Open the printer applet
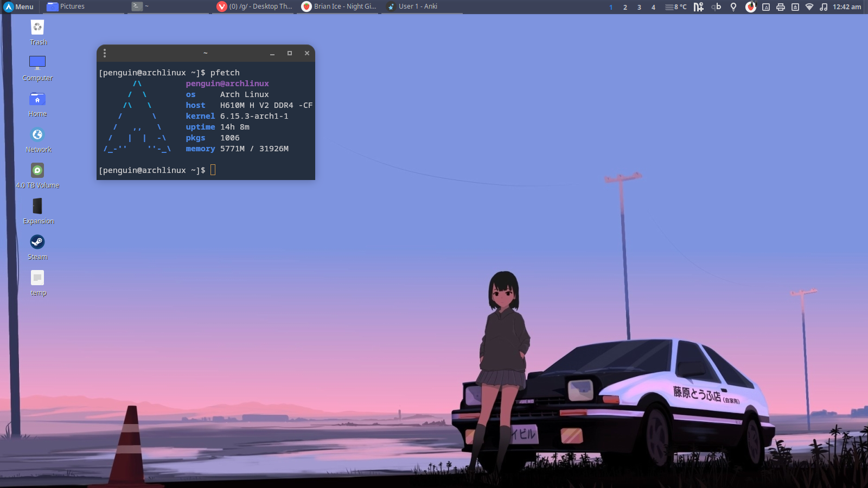The image size is (868, 488). pos(781,7)
